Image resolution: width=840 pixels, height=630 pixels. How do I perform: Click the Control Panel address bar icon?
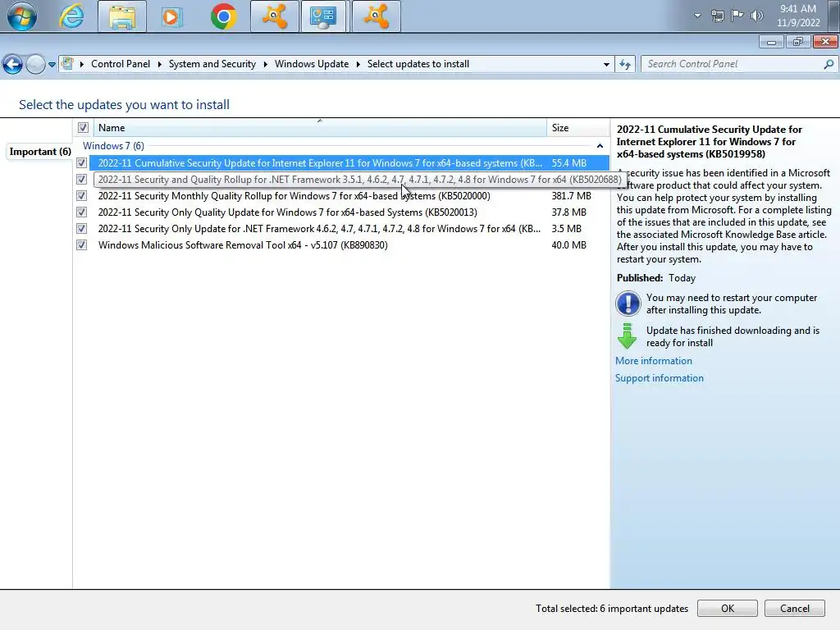[67, 64]
